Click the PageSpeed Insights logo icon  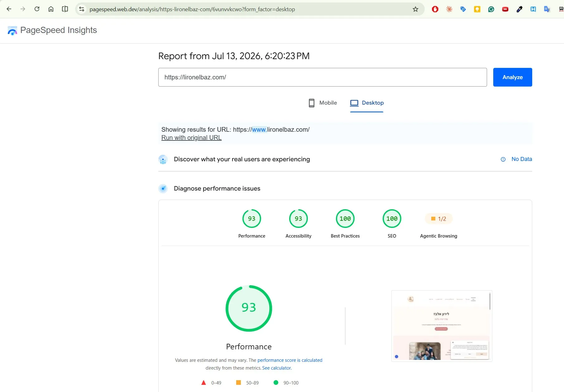coord(12,31)
